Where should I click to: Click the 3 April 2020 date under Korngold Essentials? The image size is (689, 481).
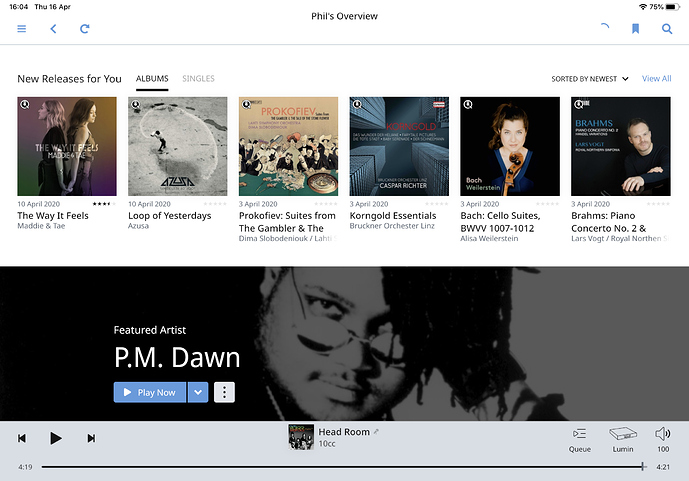point(369,204)
